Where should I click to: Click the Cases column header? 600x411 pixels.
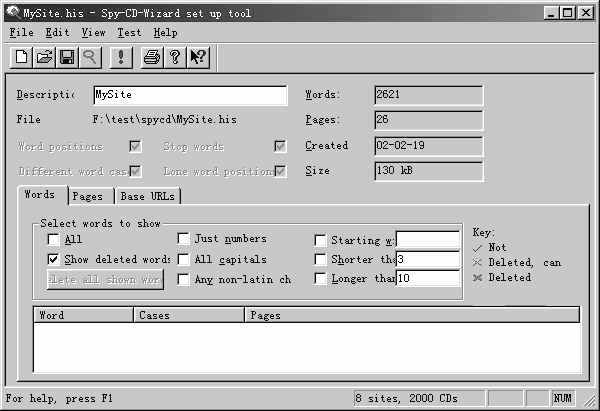point(189,315)
